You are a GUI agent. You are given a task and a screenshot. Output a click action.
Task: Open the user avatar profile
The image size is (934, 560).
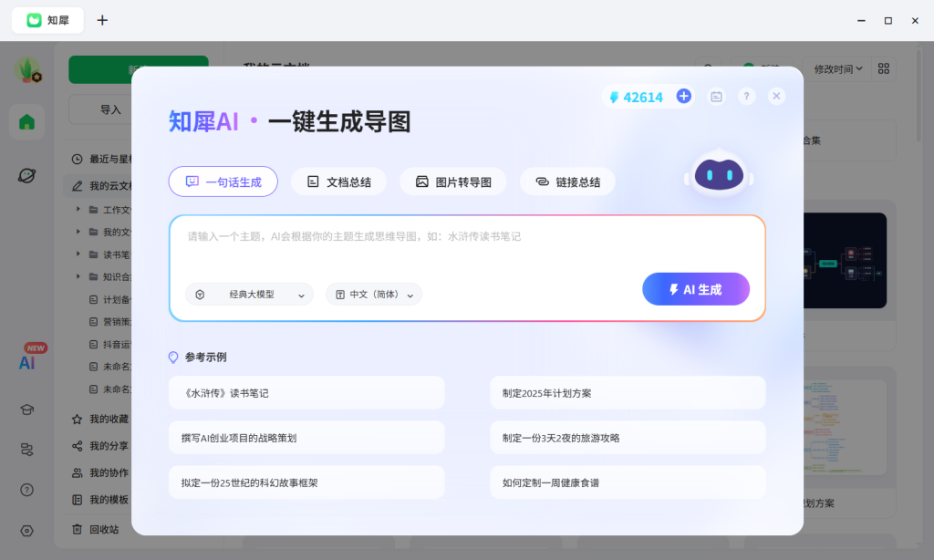coord(27,69)
